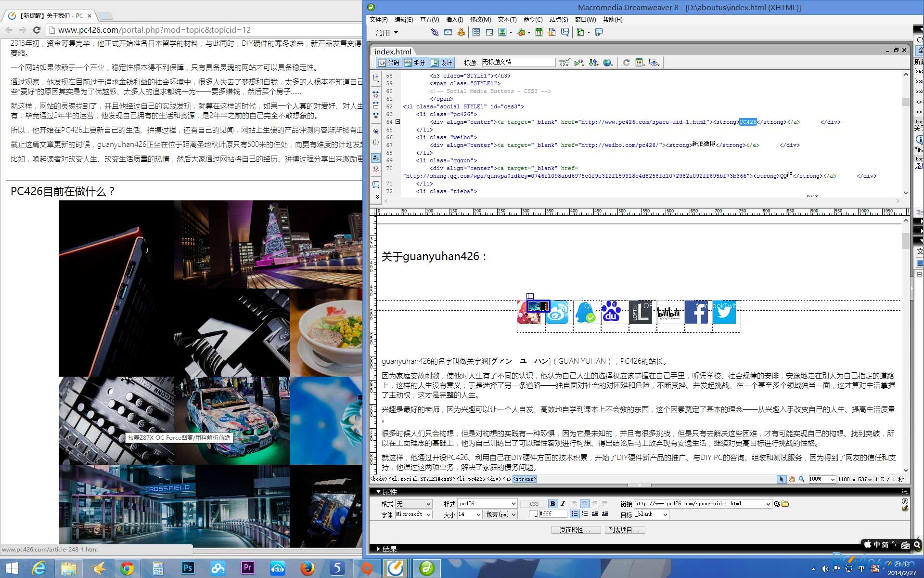Click the Hyperlink insert icon in Dreamweaver
This screenshot has width=924, height=578.
pos(435,32)
